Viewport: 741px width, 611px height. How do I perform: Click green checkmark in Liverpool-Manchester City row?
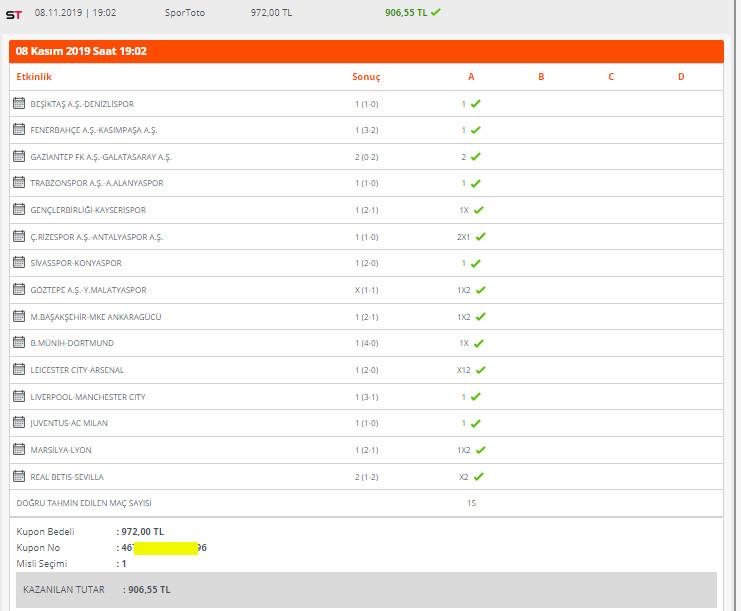coord(476,396)
